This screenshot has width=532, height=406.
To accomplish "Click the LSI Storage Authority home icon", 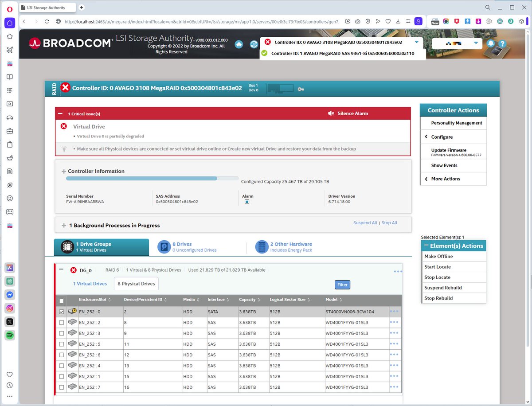I will pos(239,44).
